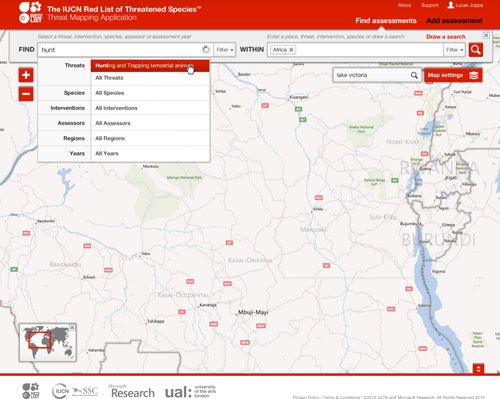The height and width of the screenshot is (399, 500).
Task: Open Map settings layers button
Action: click(453, 75)
